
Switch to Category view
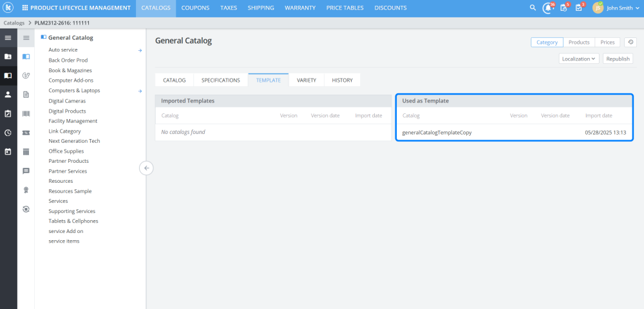[547, 42]
